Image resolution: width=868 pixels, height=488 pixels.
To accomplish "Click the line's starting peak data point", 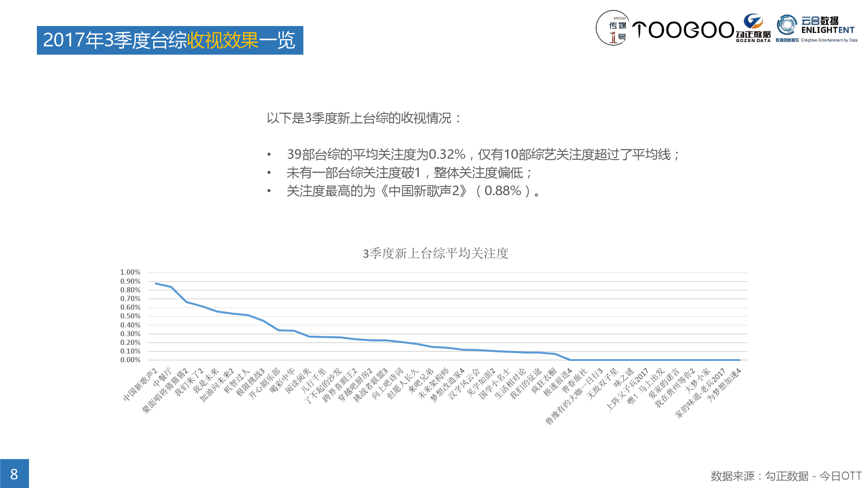I will tap(156, 283).
